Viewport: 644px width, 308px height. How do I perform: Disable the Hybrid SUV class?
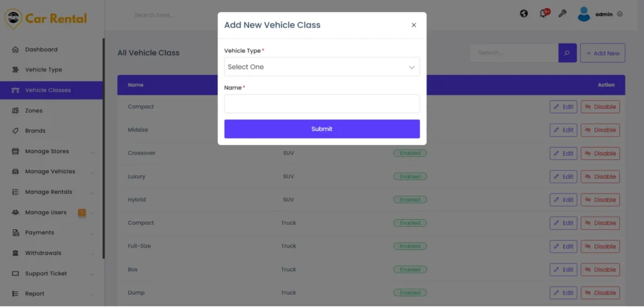click(x=600, y=200)
